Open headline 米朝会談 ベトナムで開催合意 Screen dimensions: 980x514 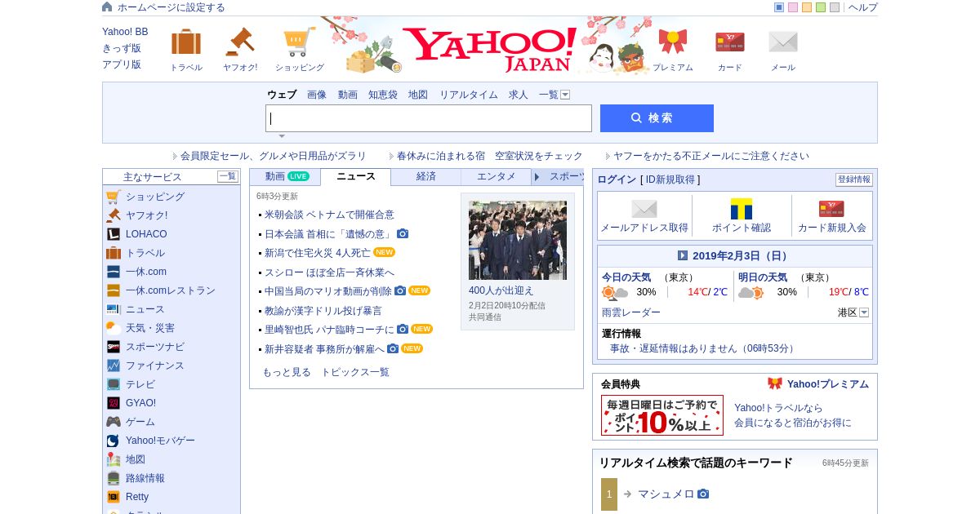click(329, 215)
